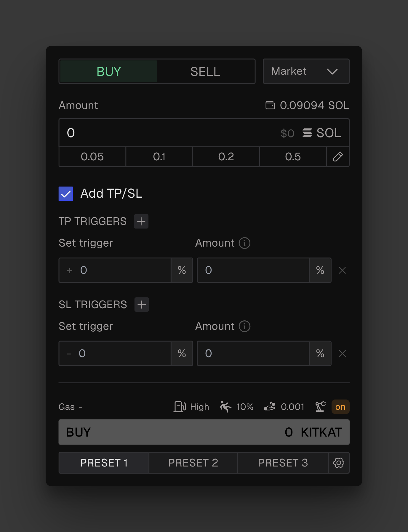Click the gas pump priority fee icon
The image size is (408, 532).
point(180,407)
